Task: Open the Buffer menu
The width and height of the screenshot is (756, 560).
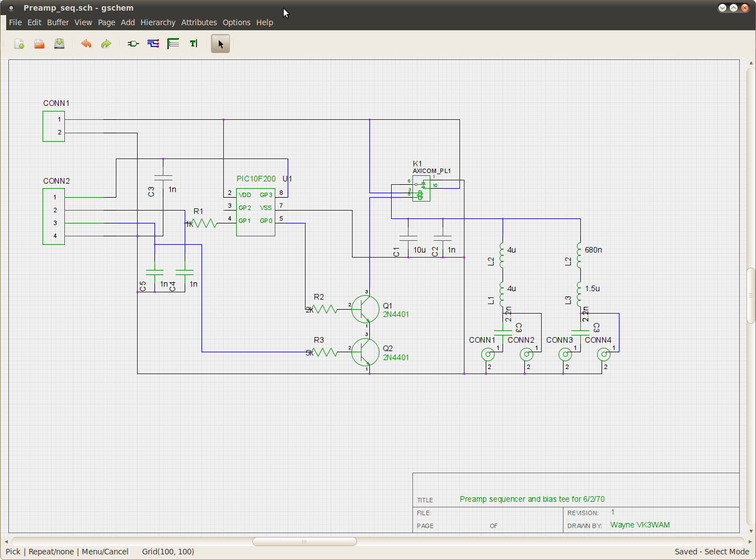Action: tap(58, 22)
